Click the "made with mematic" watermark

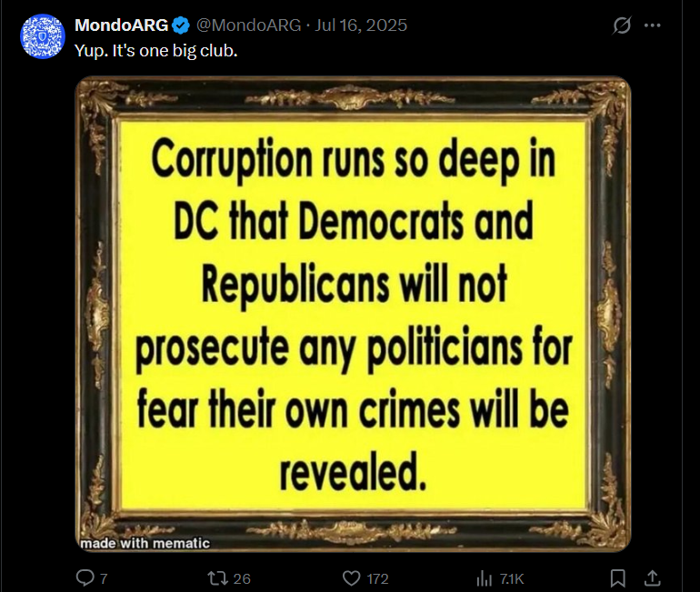coord(145,543)
